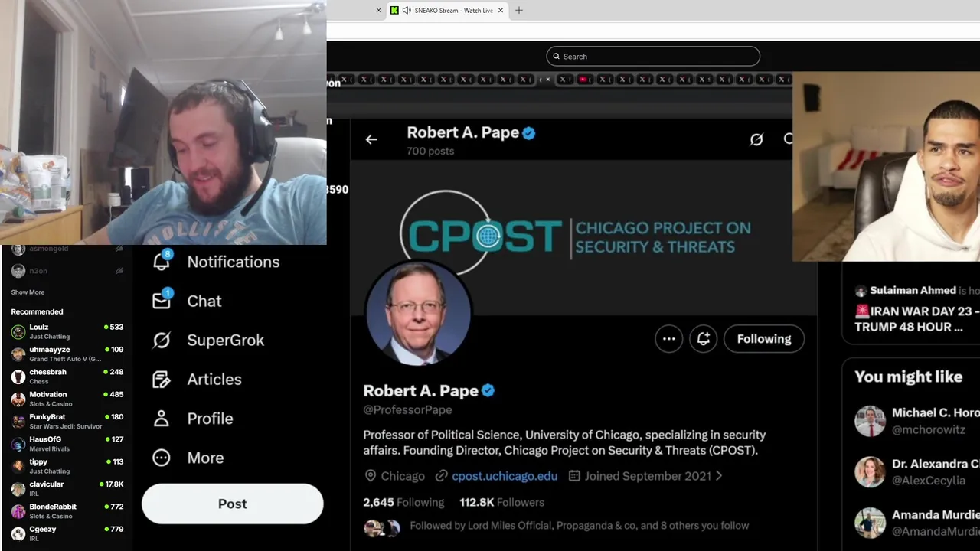
Task: Click the You might like heading
Action: (x=908, y=377)
